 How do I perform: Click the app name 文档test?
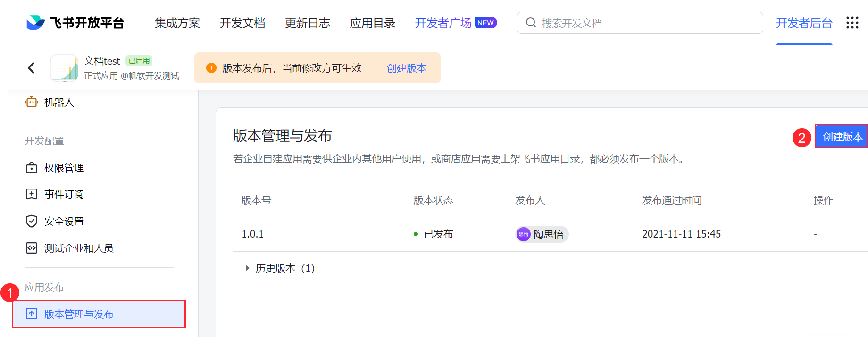pos(102,61)
